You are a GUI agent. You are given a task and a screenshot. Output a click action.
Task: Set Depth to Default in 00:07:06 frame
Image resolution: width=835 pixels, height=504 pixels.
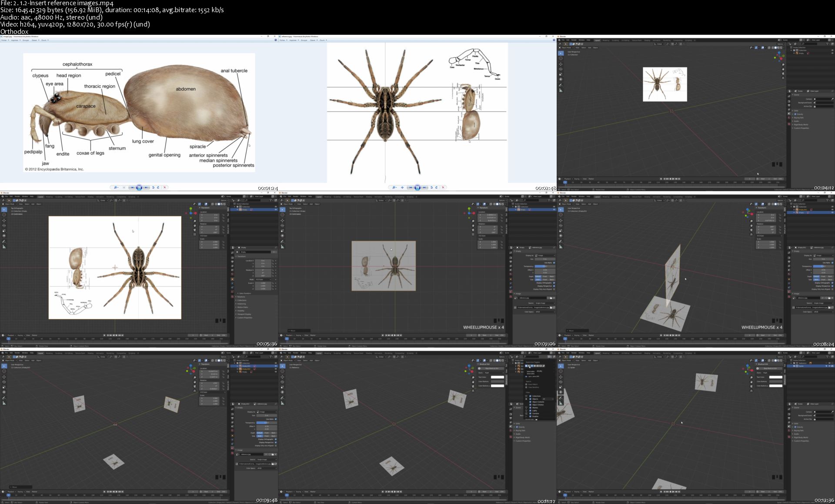538,276
